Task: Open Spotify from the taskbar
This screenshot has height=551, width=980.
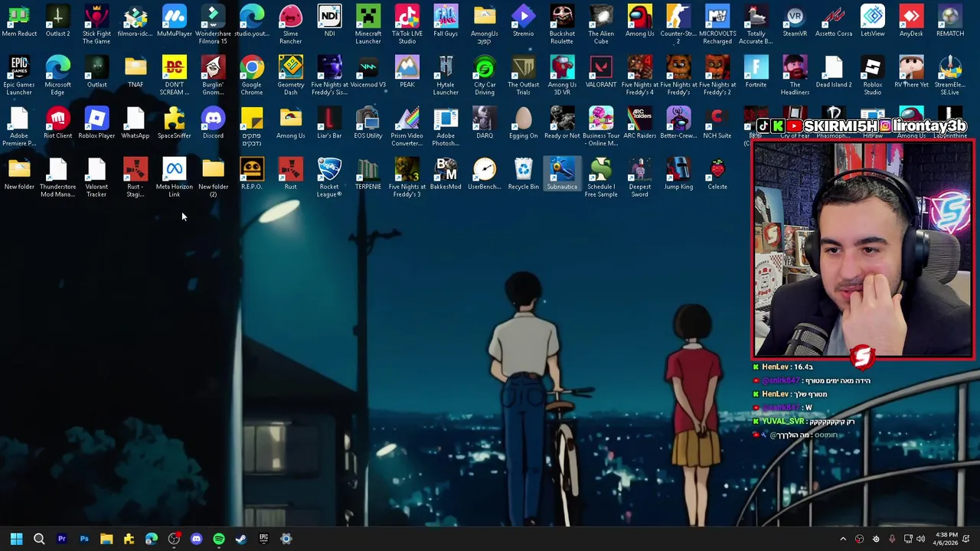Action: 219,539
